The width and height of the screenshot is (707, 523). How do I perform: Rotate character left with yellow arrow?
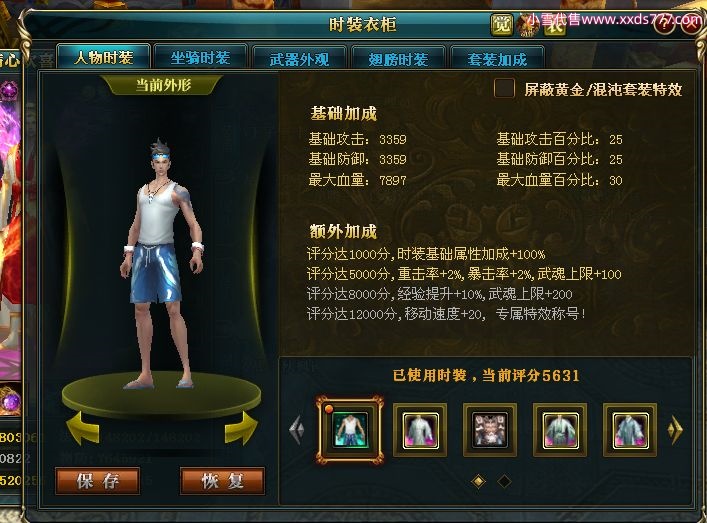(x=83, y=428)
